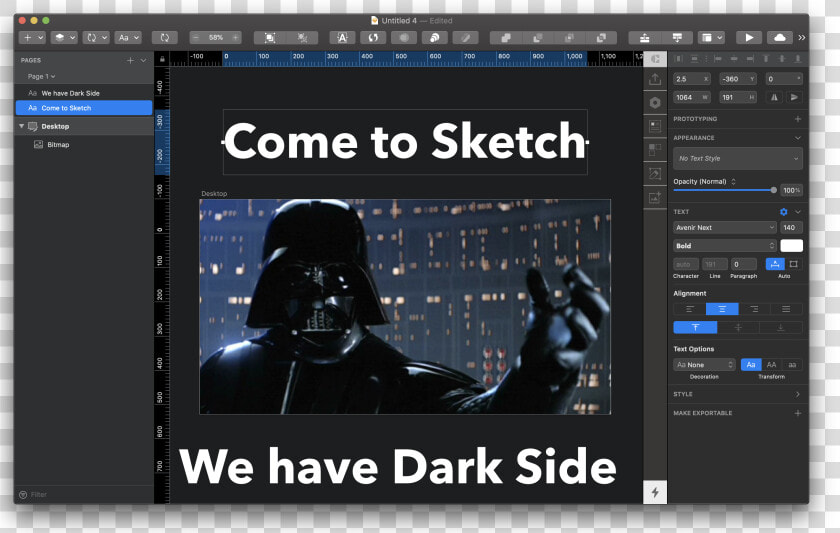The height and width of the screenshot is (533, 840).
Task: Select the Desktop artboard in layer list
Action: click(84, 126)
